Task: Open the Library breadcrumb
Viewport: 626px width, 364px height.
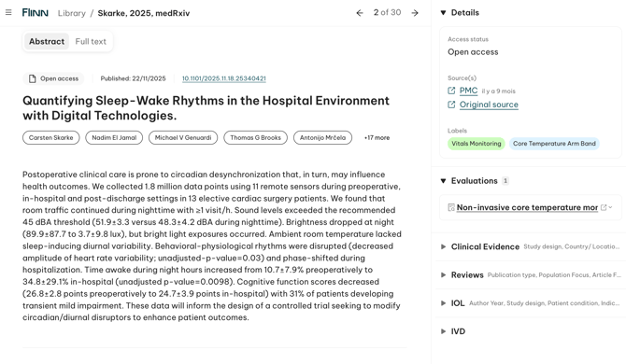Action: (72, 13)
